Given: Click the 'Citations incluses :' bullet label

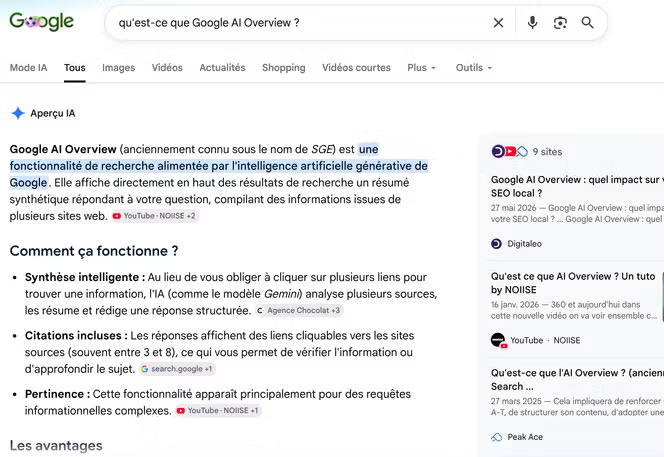Looking at the screenshot, I should [76, 335].
